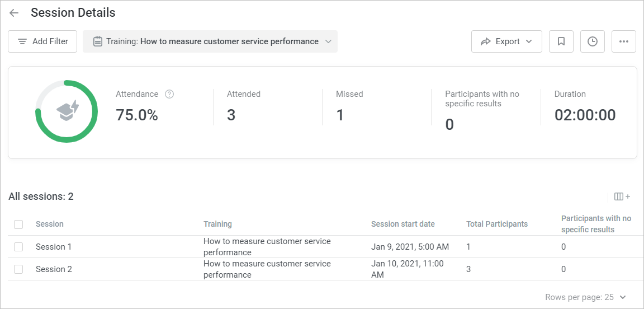Open Rows per page dropdown
This screenshot has height=309, width=644.
click(x=586, y=297)
